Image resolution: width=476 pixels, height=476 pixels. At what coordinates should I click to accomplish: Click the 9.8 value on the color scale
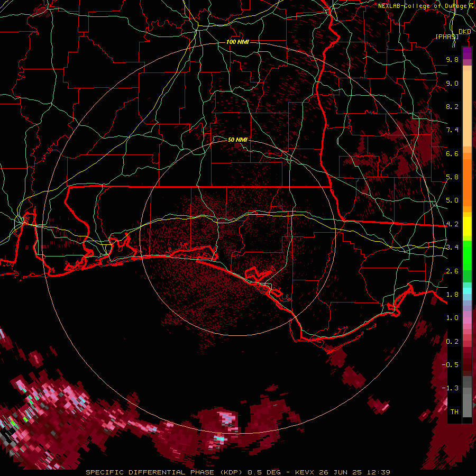coord(452,59)
